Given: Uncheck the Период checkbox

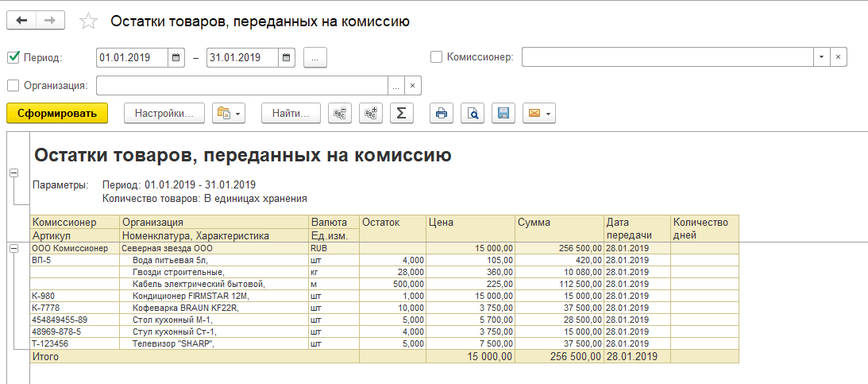Looking at the screenshot, I should click(x=13, y=57).
